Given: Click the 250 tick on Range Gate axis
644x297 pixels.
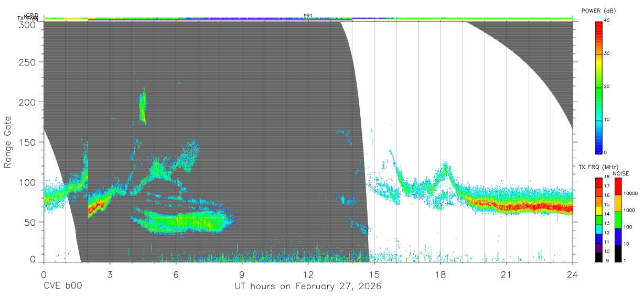Looking at the screenshot, I should click(26, 62).
